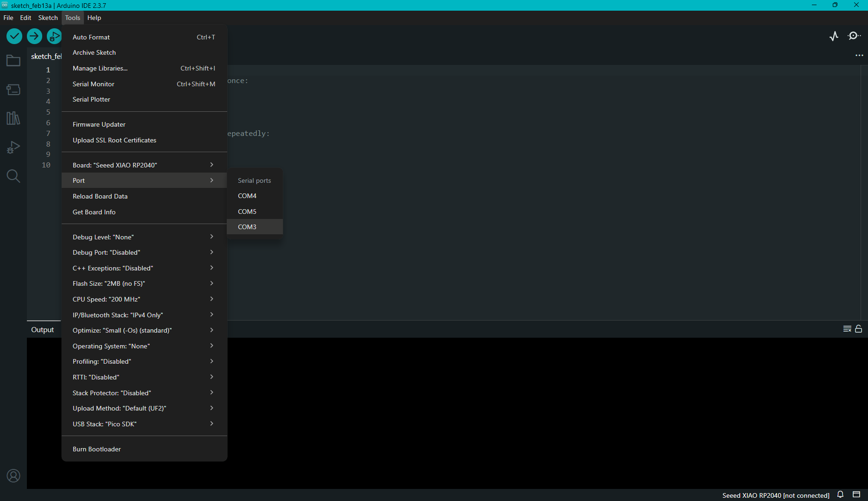Viewport: 868px width, 501px height.
Task: Launch Serial Plotter from the Tools menu
Action: 144,99
